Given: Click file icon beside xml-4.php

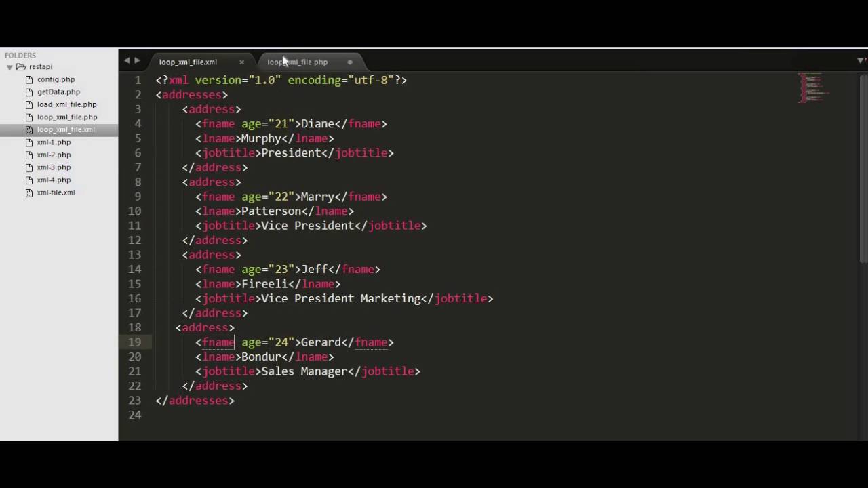Looking at the screenshot, I should point(29,180).
